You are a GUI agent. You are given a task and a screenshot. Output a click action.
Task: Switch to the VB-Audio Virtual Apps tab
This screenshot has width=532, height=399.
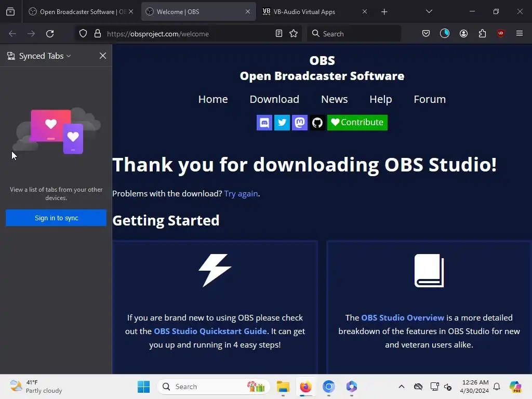(x=315, y=11)
